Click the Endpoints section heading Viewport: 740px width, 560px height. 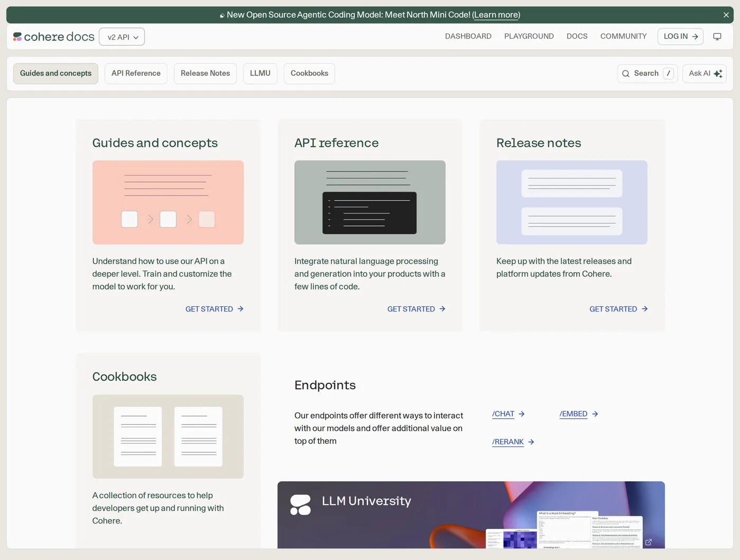pyautogui.click(x=325, y=385)
